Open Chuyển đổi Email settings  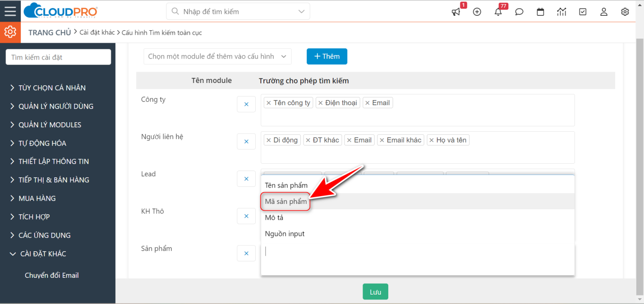(x=52, y=276)
